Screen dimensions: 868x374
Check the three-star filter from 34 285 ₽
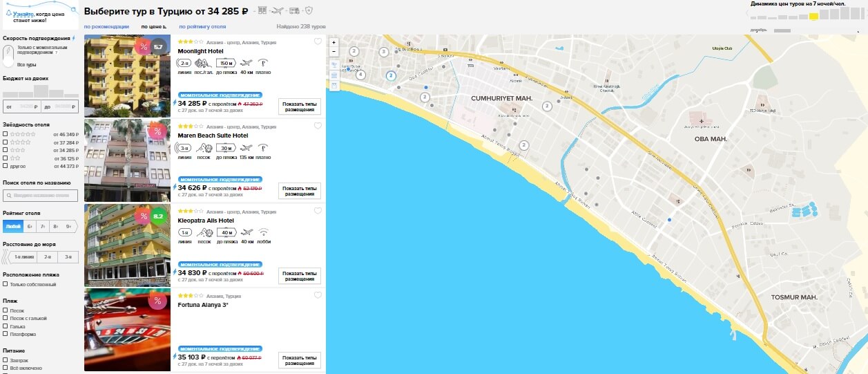coord(6,149)
